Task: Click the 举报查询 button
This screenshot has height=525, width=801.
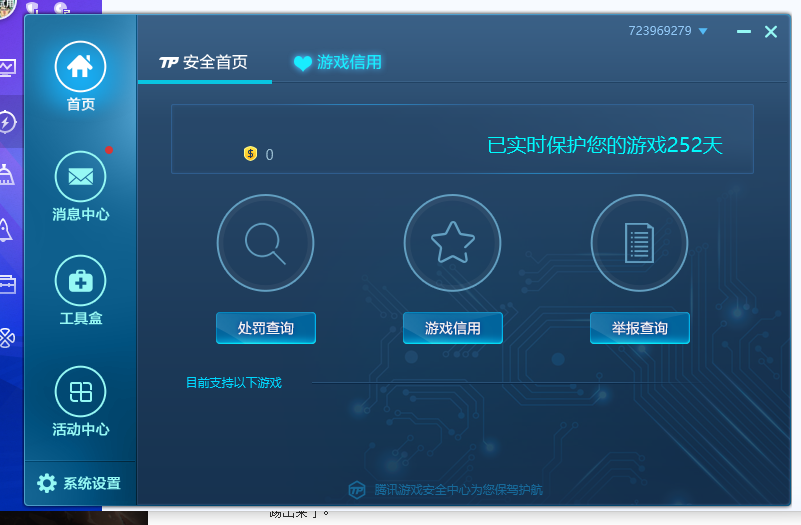Action: pos(640,328)
